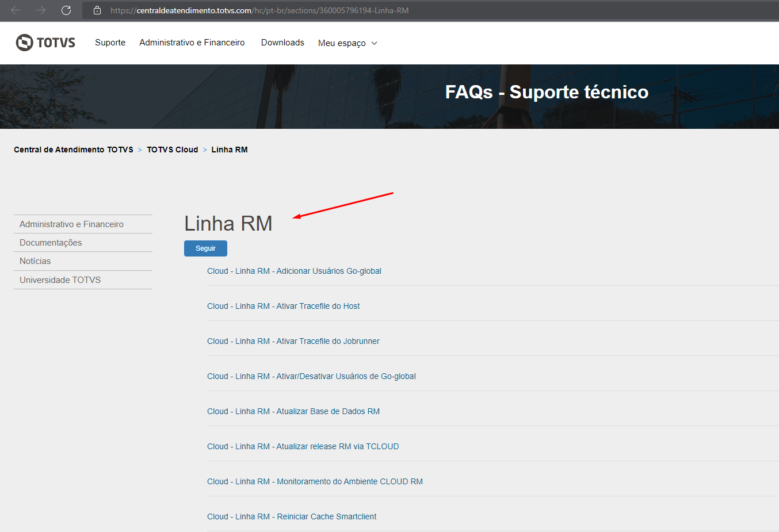Image resolution: width=779 pixels, height=532 pixels.
Task: Click the TOTVS logo
Action: point(45,43)
